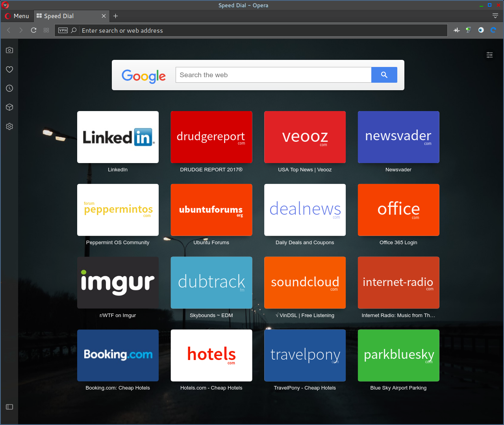
Task: Open the tab menu icon at the tab bar's right end
Action: pyautogui.click(x=495, y=16)
